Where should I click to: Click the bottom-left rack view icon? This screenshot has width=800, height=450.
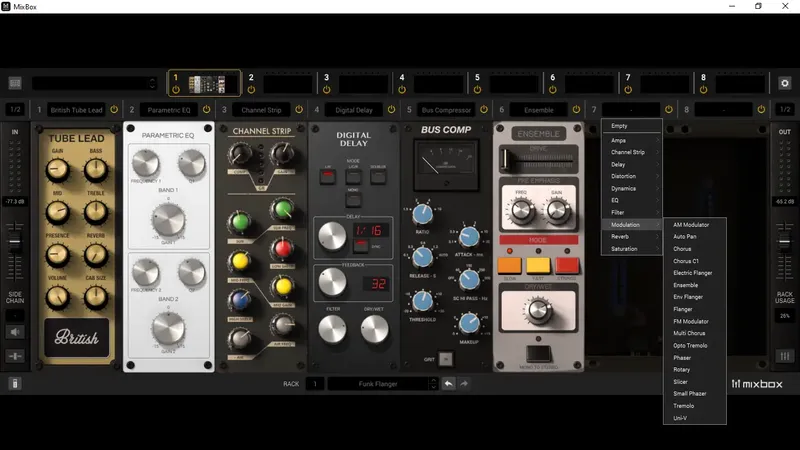pos(15,384)
